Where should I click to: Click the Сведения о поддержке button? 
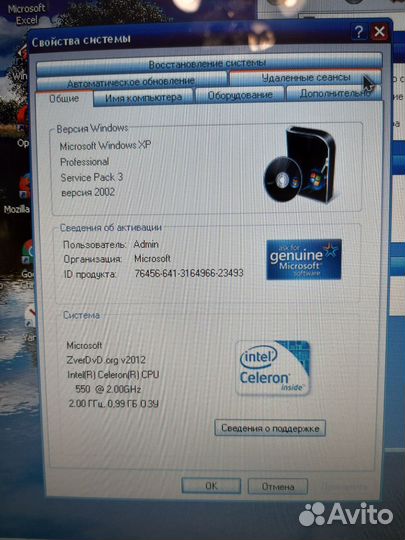270,428
